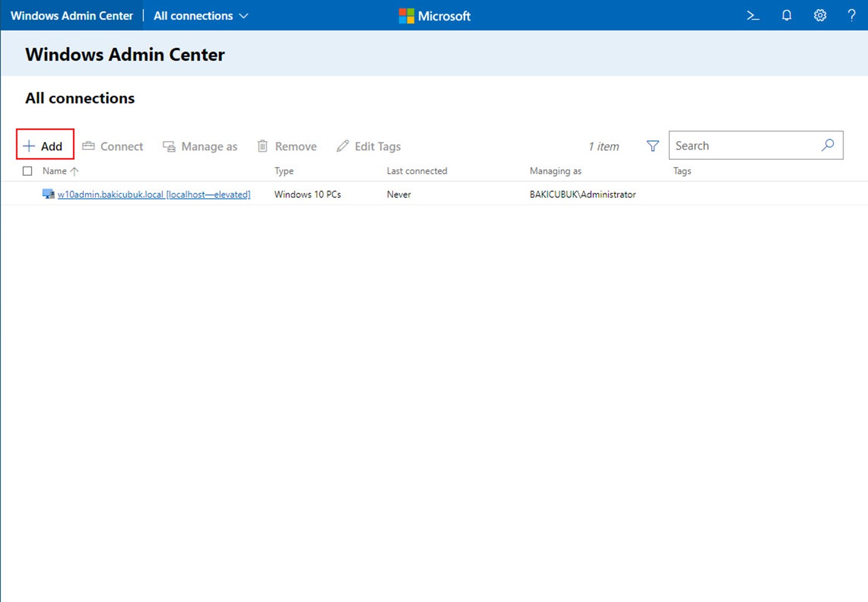Screen dimensions: 868x602
Task: Select the 'Windows 10 PCs' type cell
Action: click(308, 195)
